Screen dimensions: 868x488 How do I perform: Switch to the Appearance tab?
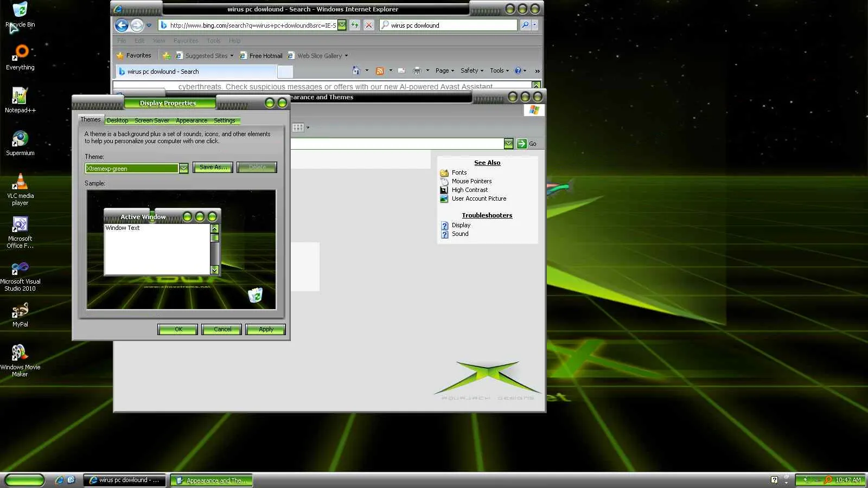192,120
